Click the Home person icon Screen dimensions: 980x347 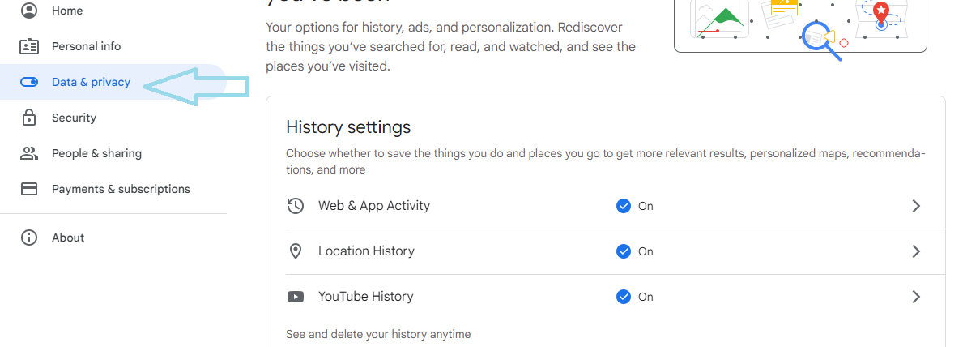pyautogui.click(x=29, y=11)
